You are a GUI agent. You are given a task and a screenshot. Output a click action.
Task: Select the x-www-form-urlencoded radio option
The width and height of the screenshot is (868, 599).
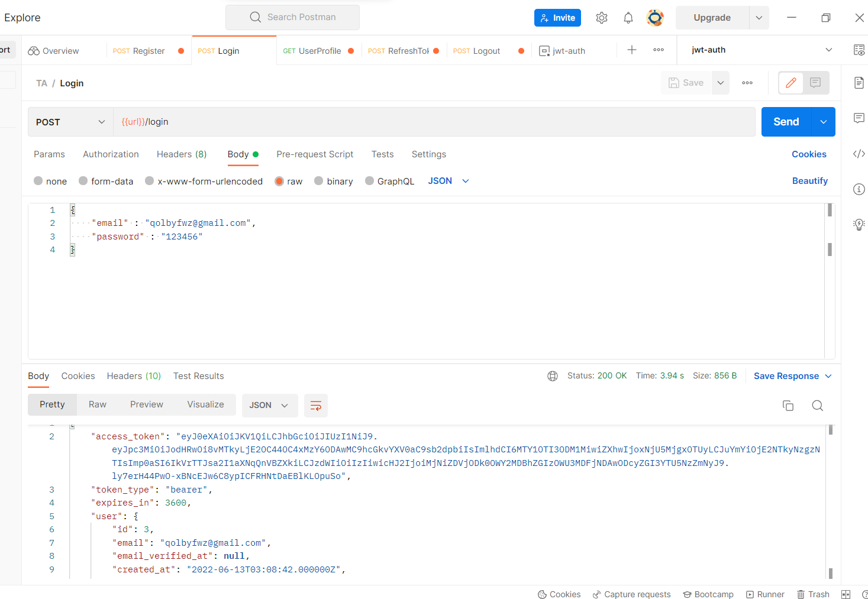pyautogui.click(x=150, y=181)
